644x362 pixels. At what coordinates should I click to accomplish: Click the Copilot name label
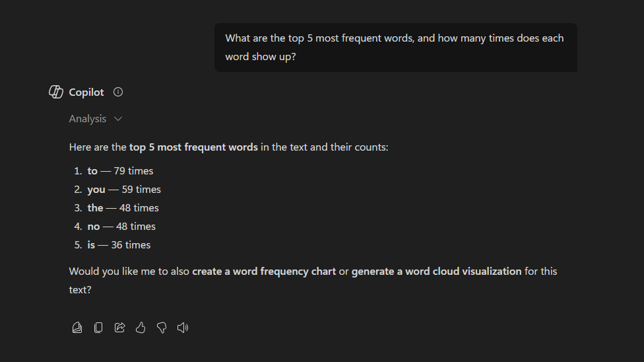click(x=86, y=92)
